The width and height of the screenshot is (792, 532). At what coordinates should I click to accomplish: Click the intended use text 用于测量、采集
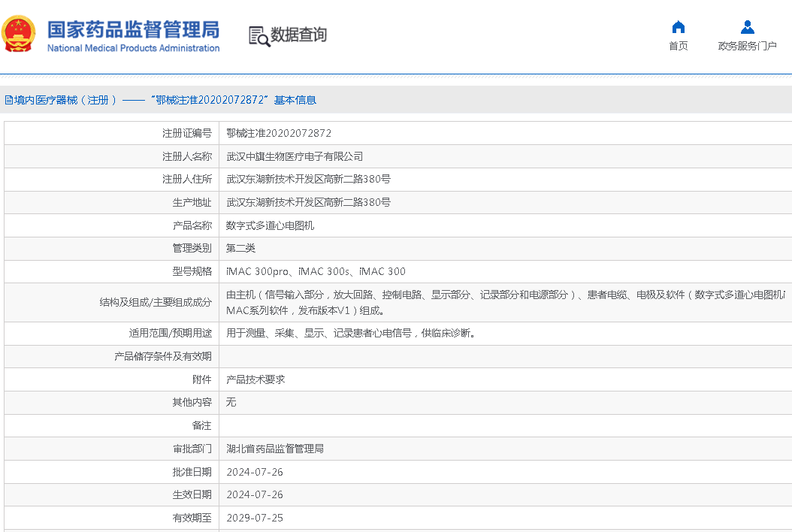coord(351,333)
